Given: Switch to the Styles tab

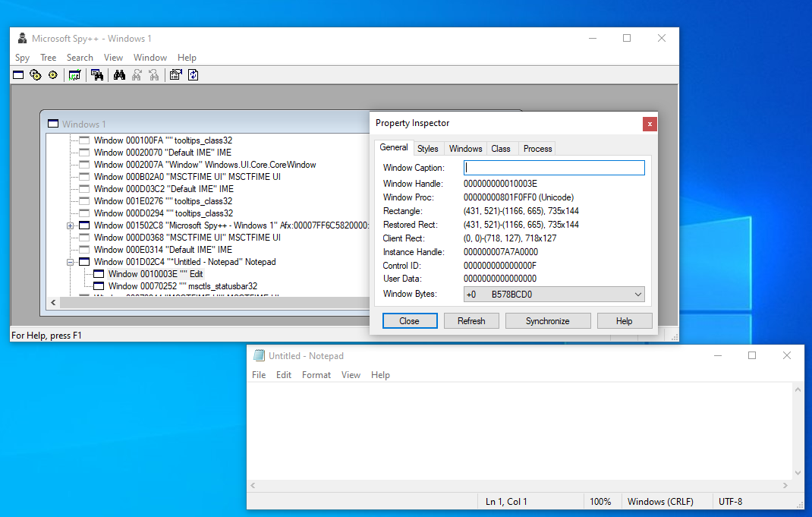Looking at the screenshot, I should tap(428, 149).
